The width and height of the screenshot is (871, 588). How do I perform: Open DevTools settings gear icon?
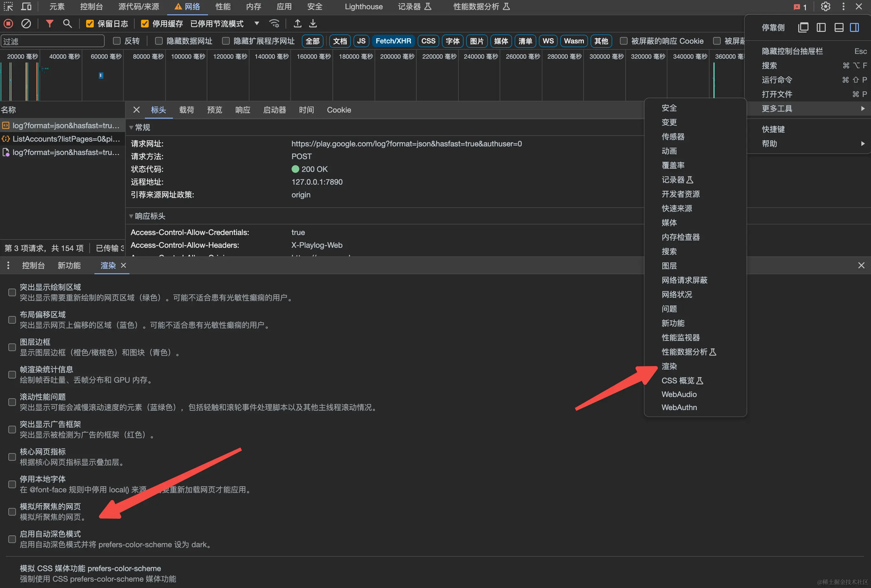tap(825, 7)
